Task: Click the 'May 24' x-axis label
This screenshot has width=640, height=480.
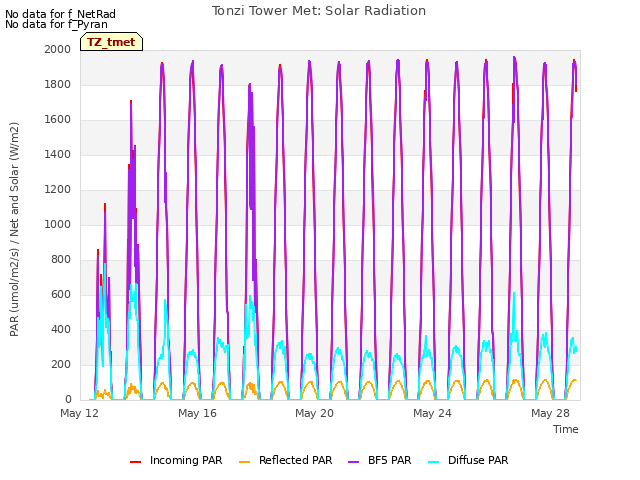Action: pos(433,413)
